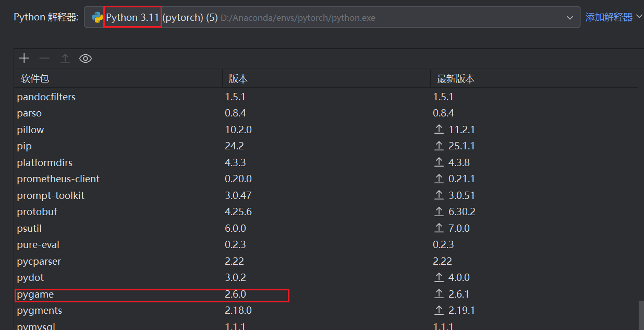The height and width of the screenshot is (330, 644).
Task: Click pydot latest version 4.0.0
Action: tap(459, 278)
